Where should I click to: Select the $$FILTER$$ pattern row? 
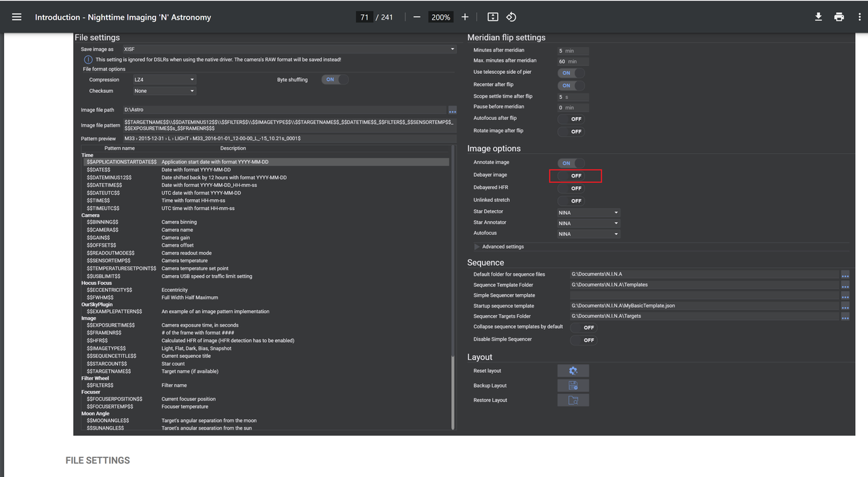(x=265, y=386)
